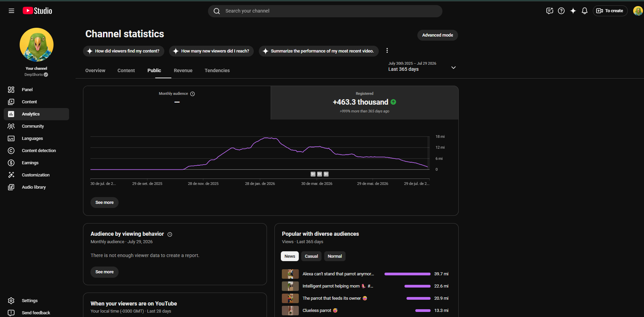Open the Tendencies tab
This screenshot has width=644, height=317.
[217, 70]
